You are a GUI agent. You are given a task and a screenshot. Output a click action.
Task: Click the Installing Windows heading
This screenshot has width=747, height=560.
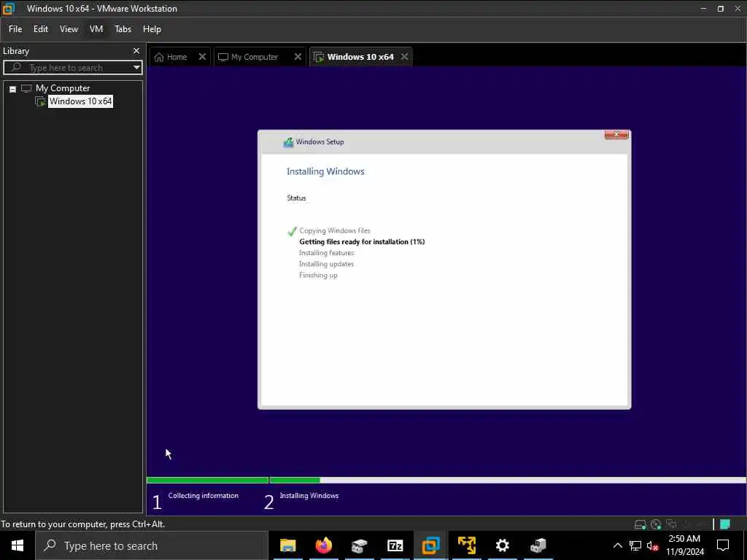click(x=325, y=171)
